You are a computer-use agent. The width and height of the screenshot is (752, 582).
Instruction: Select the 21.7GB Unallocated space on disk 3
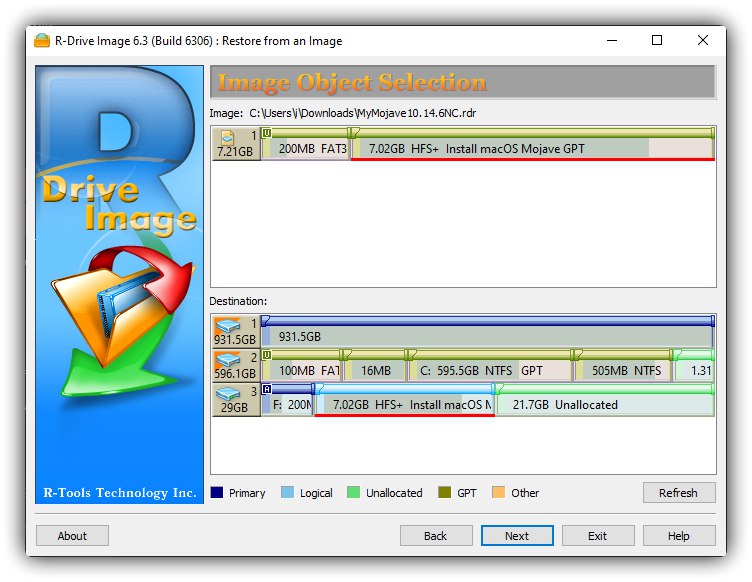pyautogui.click(x=605, y=400)
